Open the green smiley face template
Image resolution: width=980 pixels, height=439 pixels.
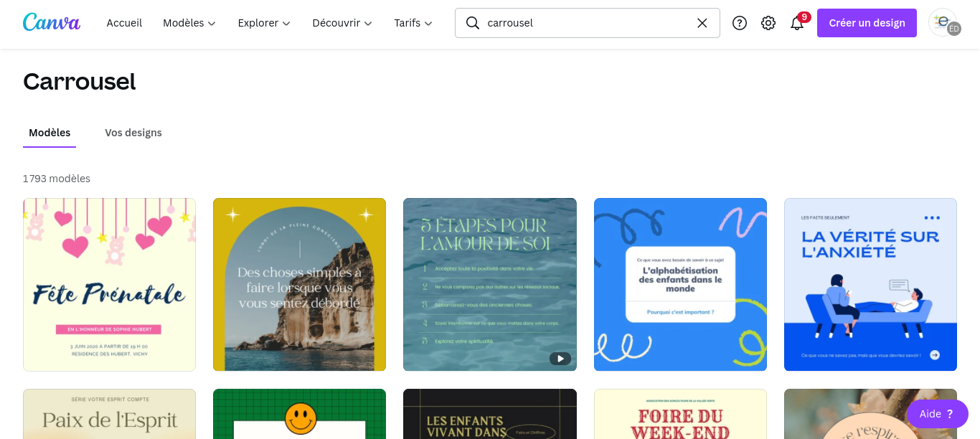pyautogui.click(x=299, y=414)
